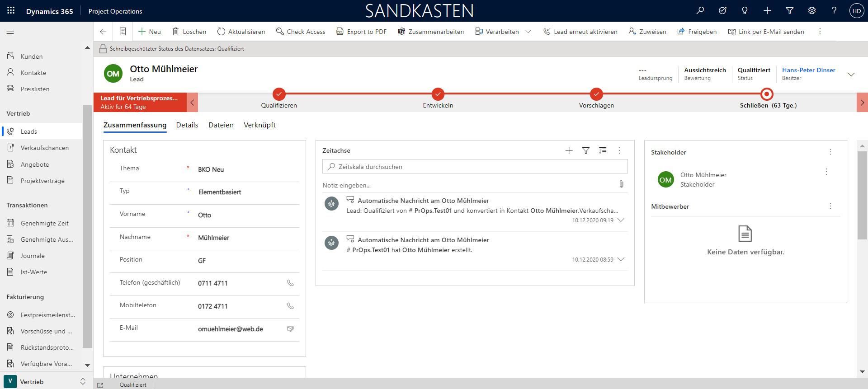Open Projektverträge in the sidebar

coord(42,181)
